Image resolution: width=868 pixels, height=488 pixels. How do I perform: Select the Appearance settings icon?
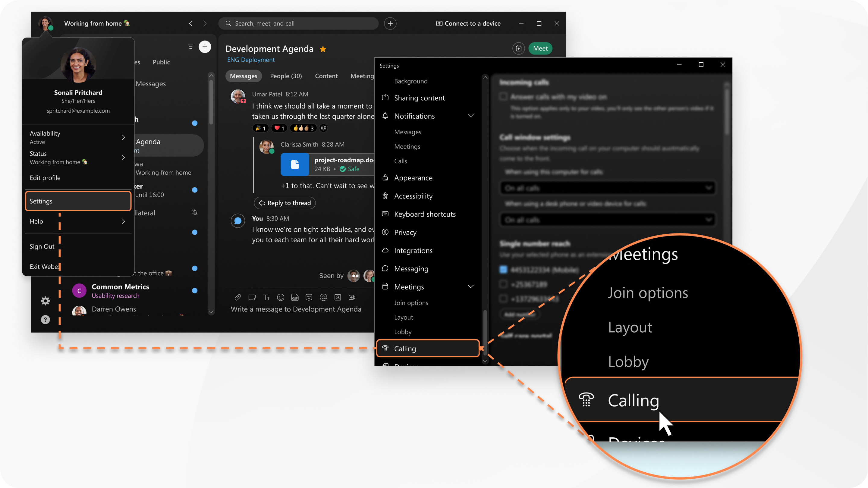tap(386, 177)
